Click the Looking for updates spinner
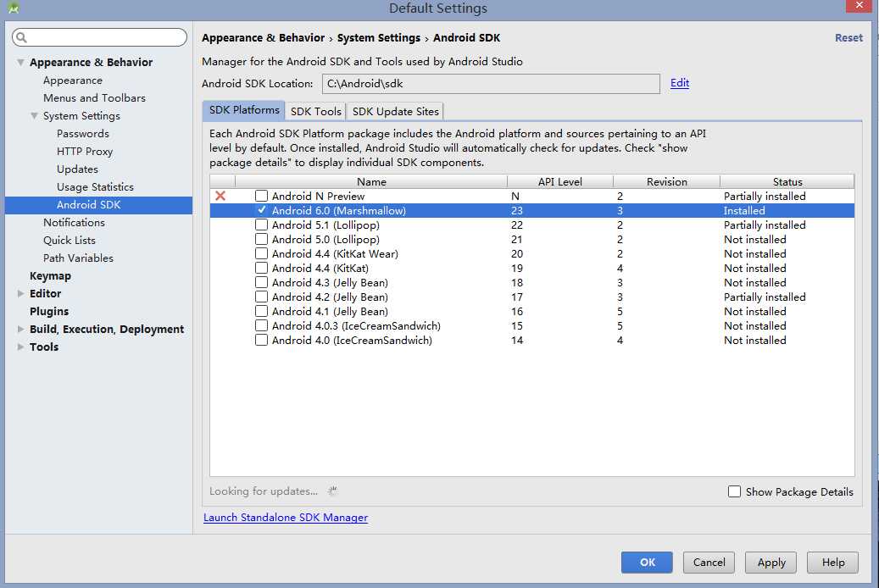 coord(332,491)
